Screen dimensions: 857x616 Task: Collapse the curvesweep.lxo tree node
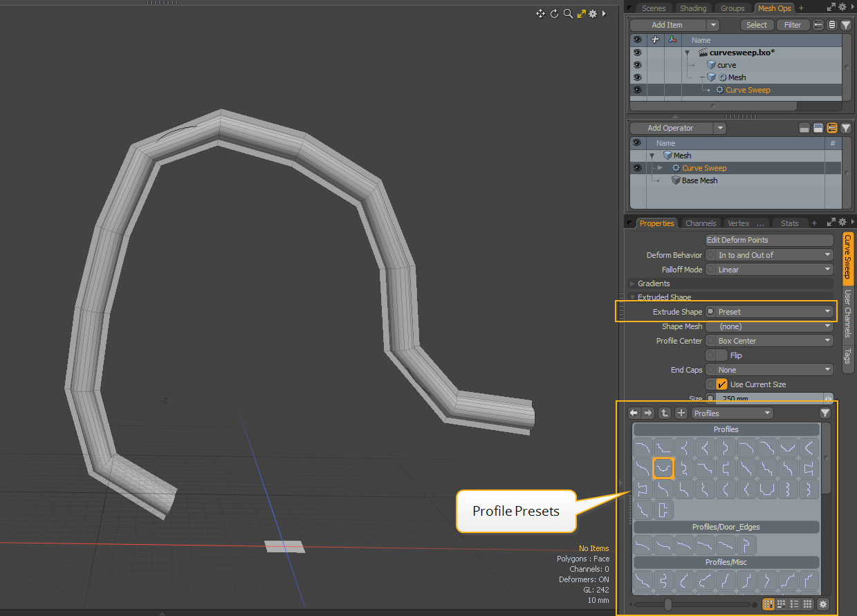click(x=687, y=53)
